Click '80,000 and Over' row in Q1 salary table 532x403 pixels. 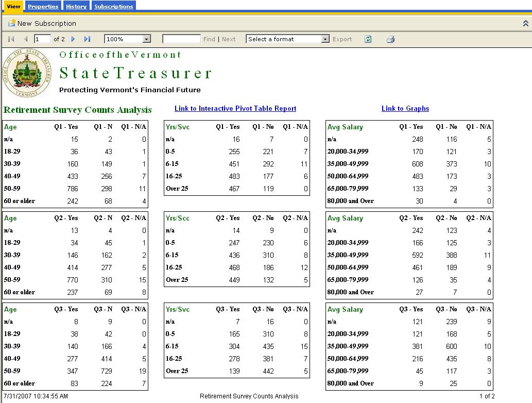click(409, 201)
